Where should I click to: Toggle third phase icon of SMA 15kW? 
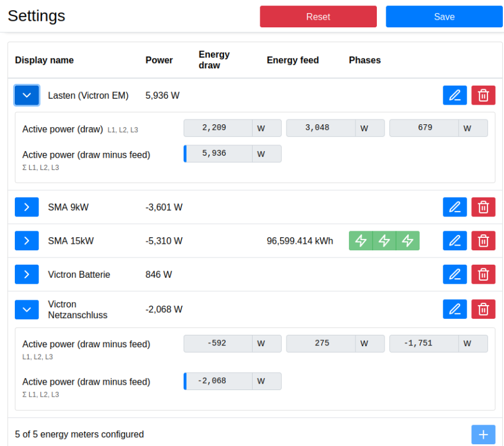(407, 241)
